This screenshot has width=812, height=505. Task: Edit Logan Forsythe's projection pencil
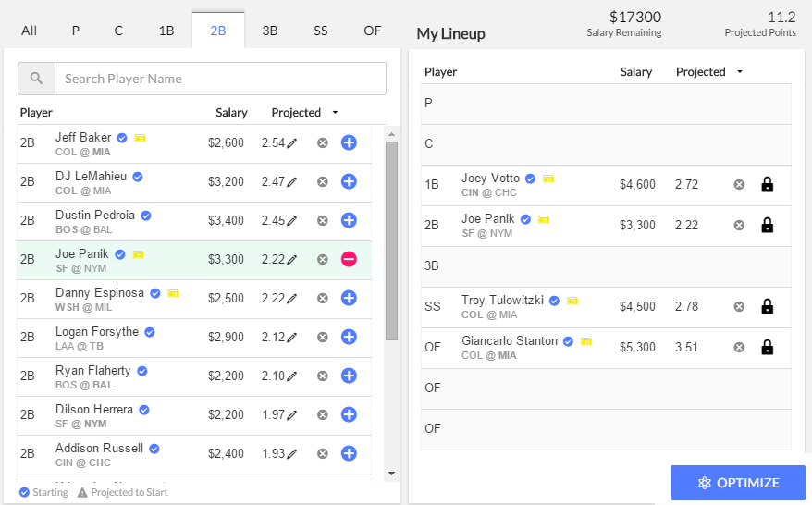click(x=292, y=338)
